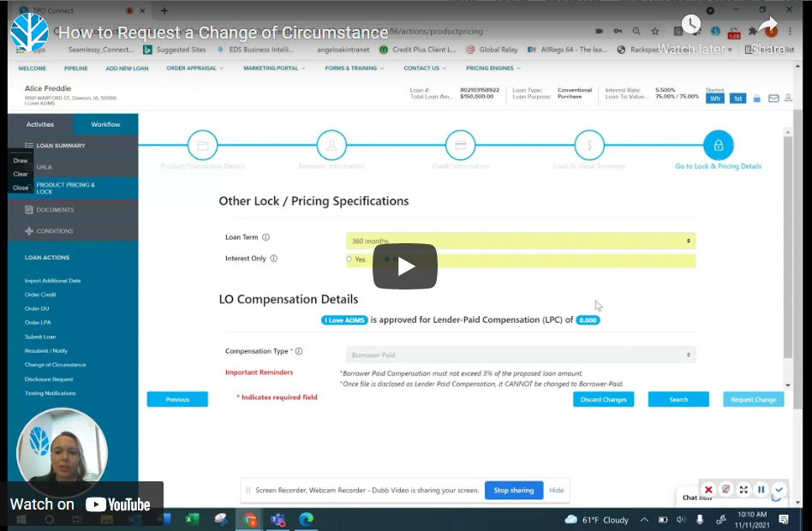Image resolution: width=812 pixels, height=531 pixels.
Task: Click Watch on YouTube
Action: pos(81,504)
